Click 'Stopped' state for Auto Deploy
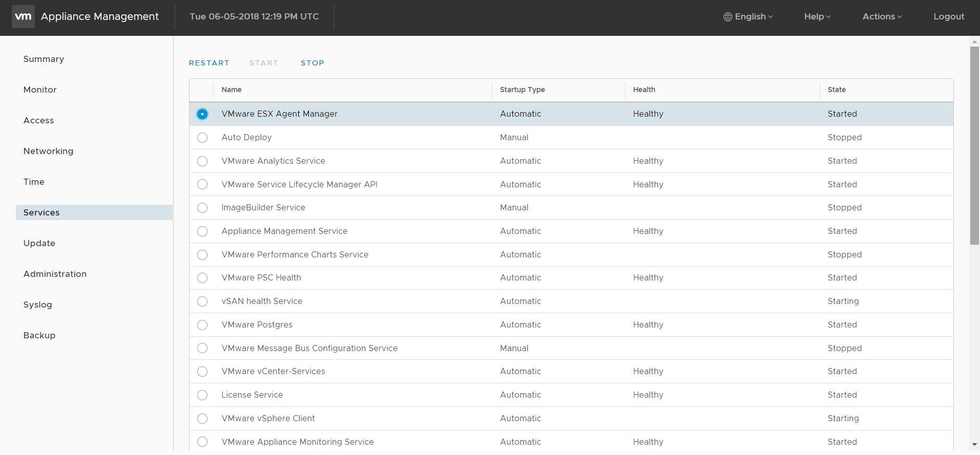The width and height of the screenshot is (980, 455). pyautogui.click(x=845, y=137)
